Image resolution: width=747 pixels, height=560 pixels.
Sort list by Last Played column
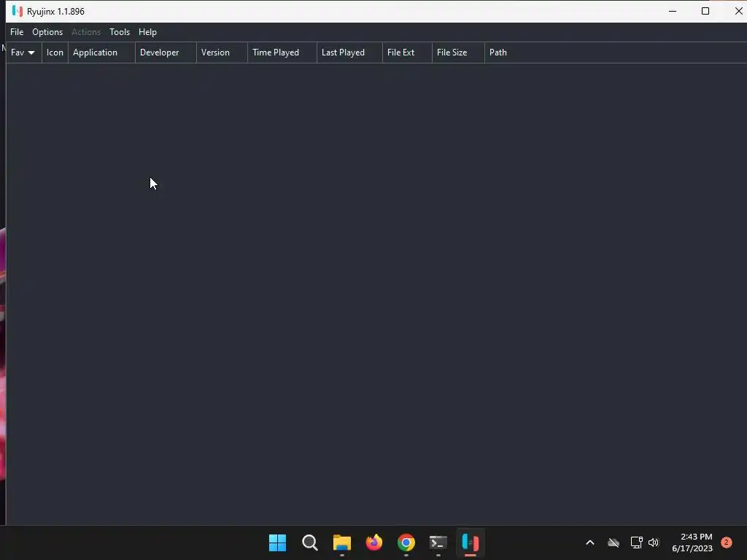click(349, 52)
